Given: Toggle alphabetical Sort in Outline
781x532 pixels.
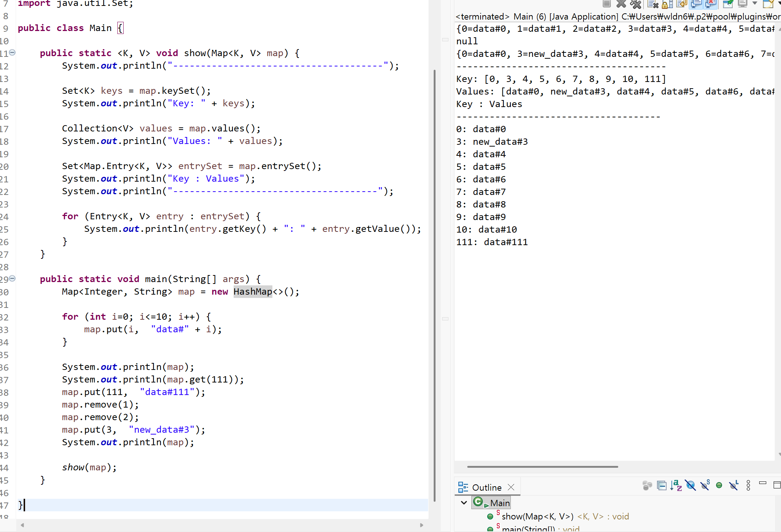Looking at the screenshot, I should [x=676, y=485].
